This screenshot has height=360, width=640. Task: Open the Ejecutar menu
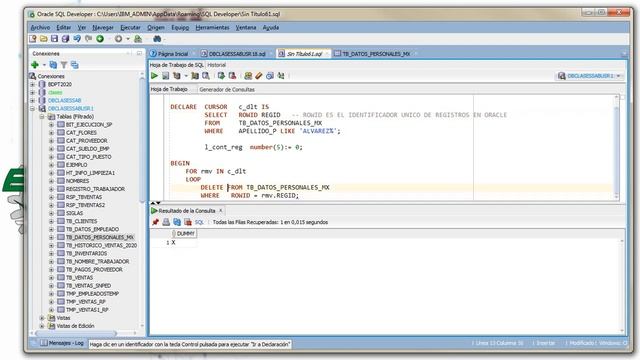coord(130,27)
